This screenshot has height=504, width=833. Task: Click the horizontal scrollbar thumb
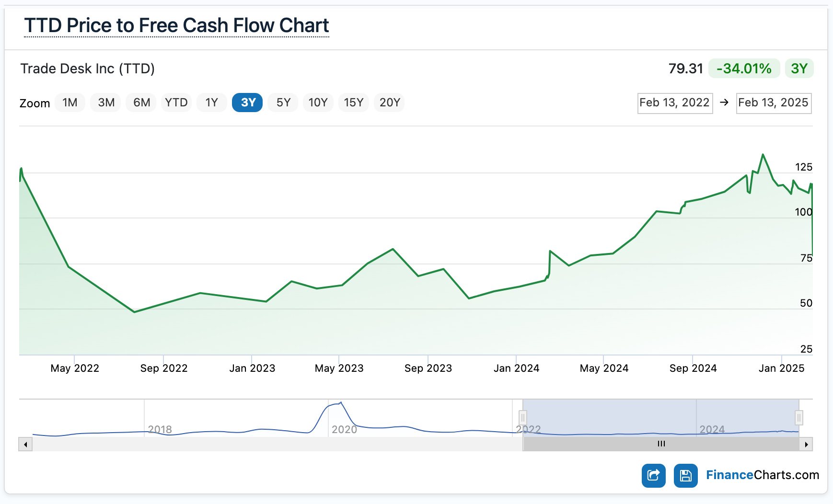pos(661,444)
